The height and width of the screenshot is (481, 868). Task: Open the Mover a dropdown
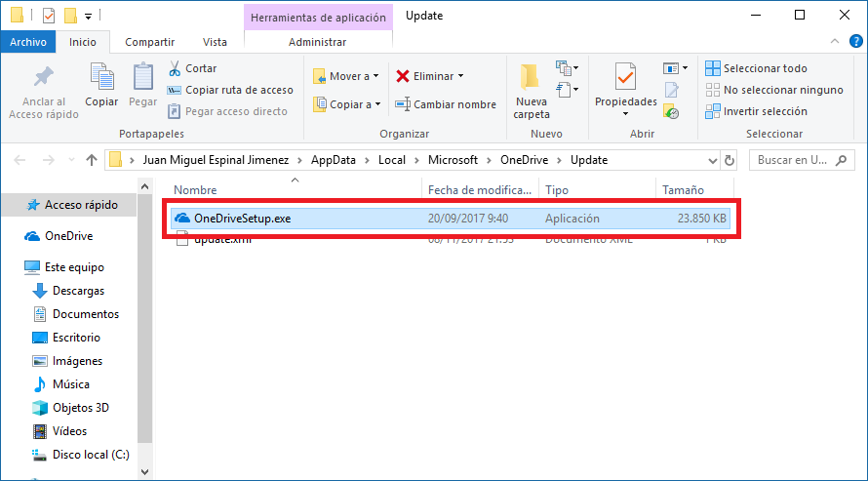pyautogui.click(x=346, y=76)
